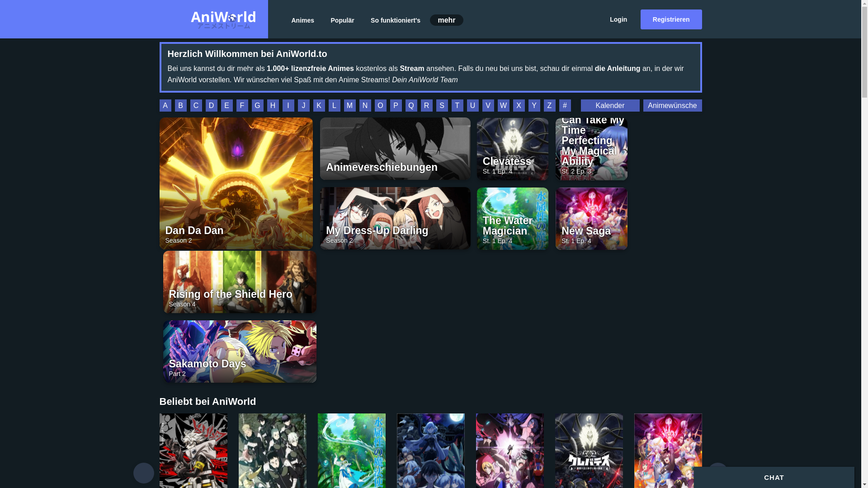
Task: Filter animes by letter L
Action: coord(334,106)
